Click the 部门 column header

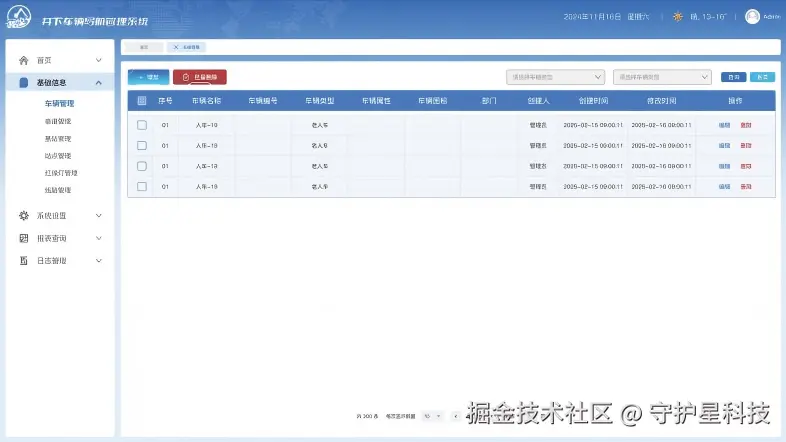[489, 101]
